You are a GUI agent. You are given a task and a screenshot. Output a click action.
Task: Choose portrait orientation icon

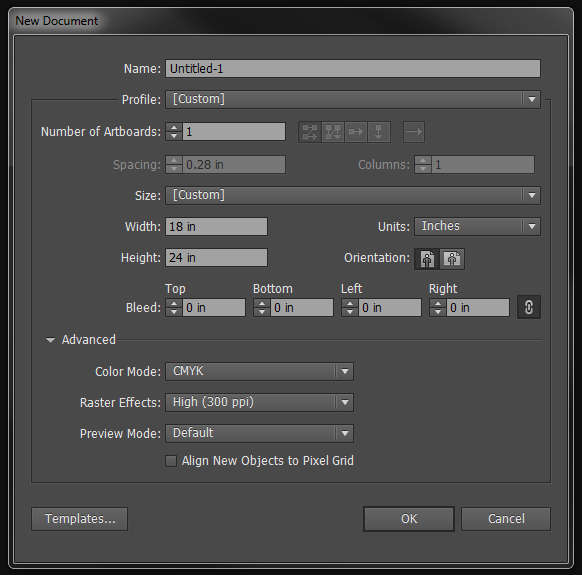[x=427, y=258]
